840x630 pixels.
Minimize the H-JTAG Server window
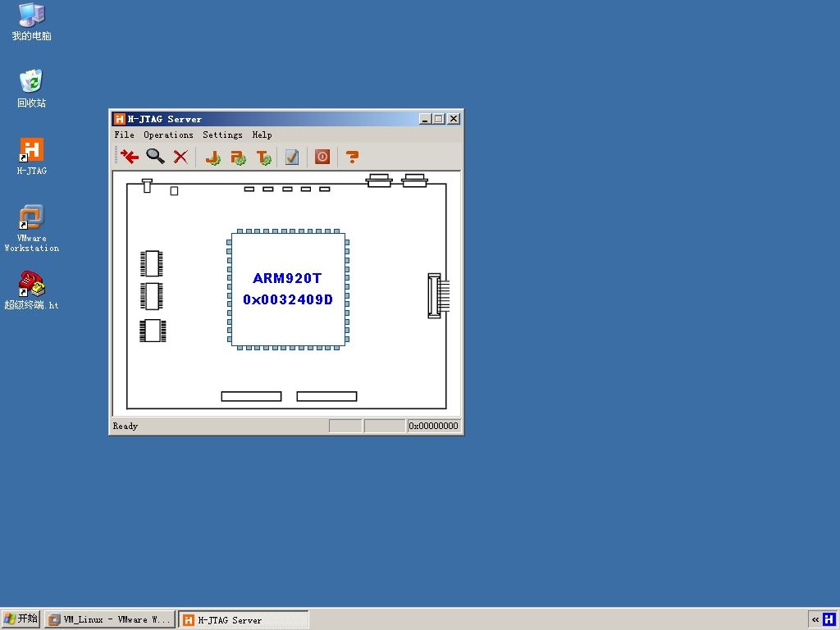coord(426,119)
